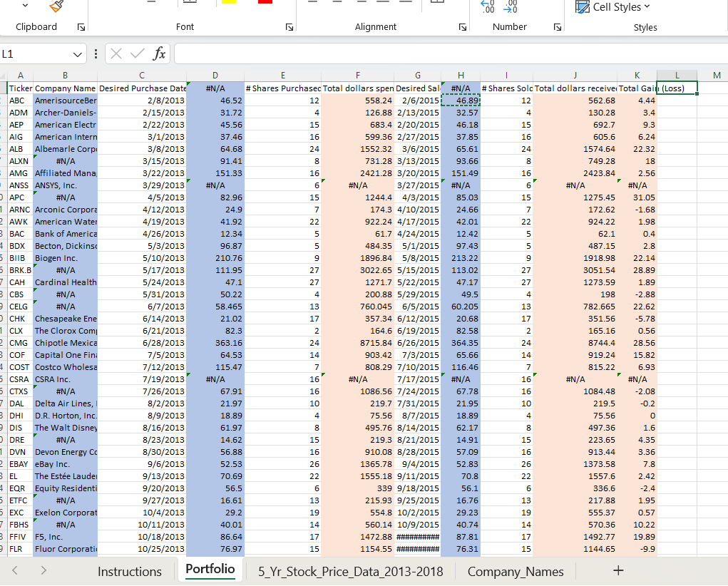Click ticker cell BRK.B
This screenshot has width=728, height=586.
point(21,270)
